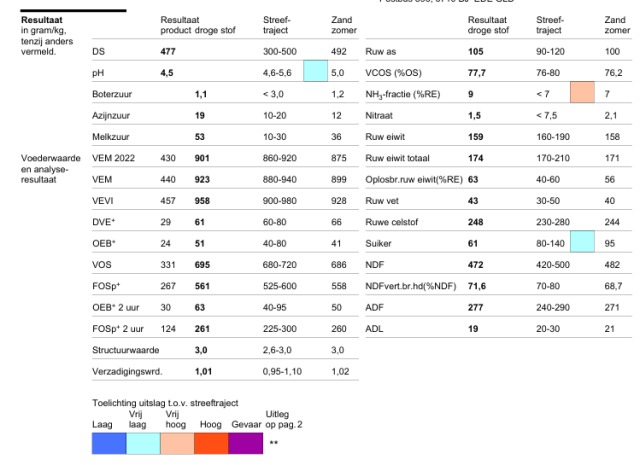Click the Resultaat heading at top left
Image resolution: width=640 pixels, height=465 pixels.
[x=42, y=20]
